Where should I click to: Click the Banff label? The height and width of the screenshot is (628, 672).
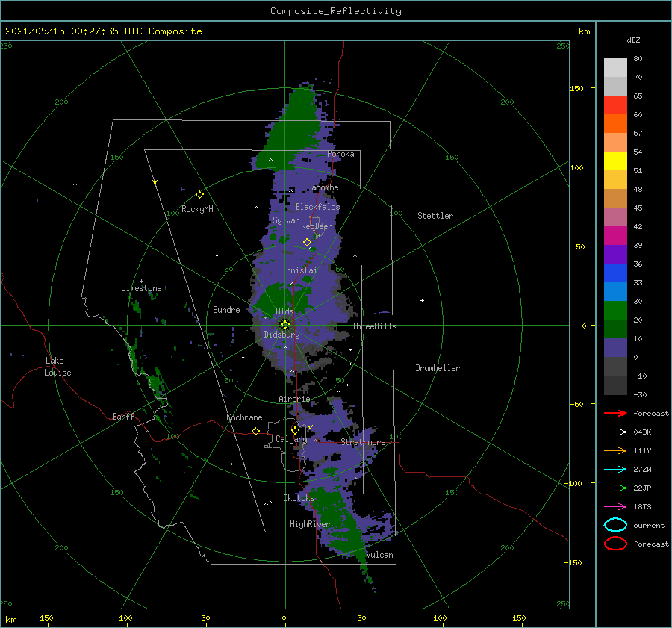[123, 416]
